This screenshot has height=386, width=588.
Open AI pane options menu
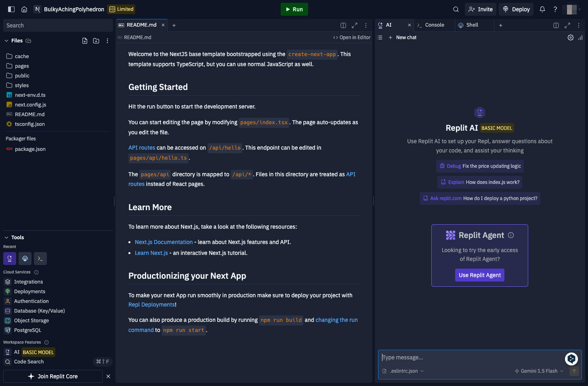579,25
